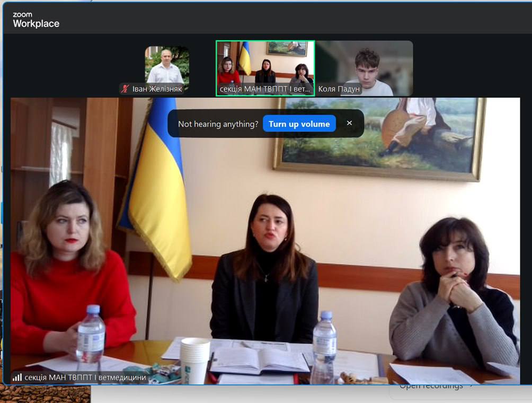The height and width of the screenshot is (403, 532).
Task: Click the 'Not hearing anything?' message text
Action: [x=218, y=124]
